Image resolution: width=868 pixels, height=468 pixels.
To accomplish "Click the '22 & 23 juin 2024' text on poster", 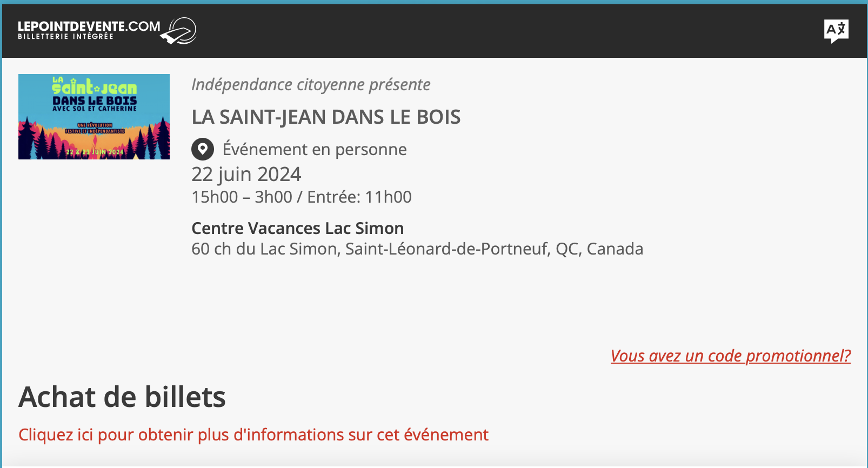I will pyautogui.click(x=95, y=152).
